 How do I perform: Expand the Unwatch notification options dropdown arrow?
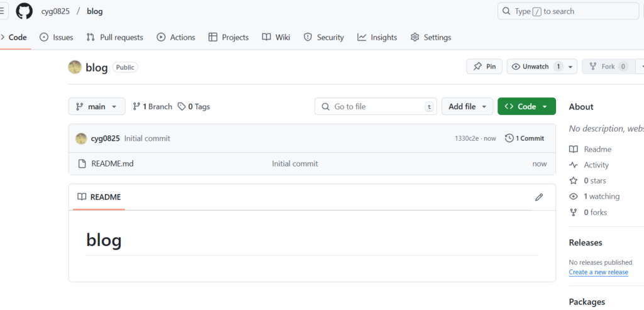pos(570,67)
